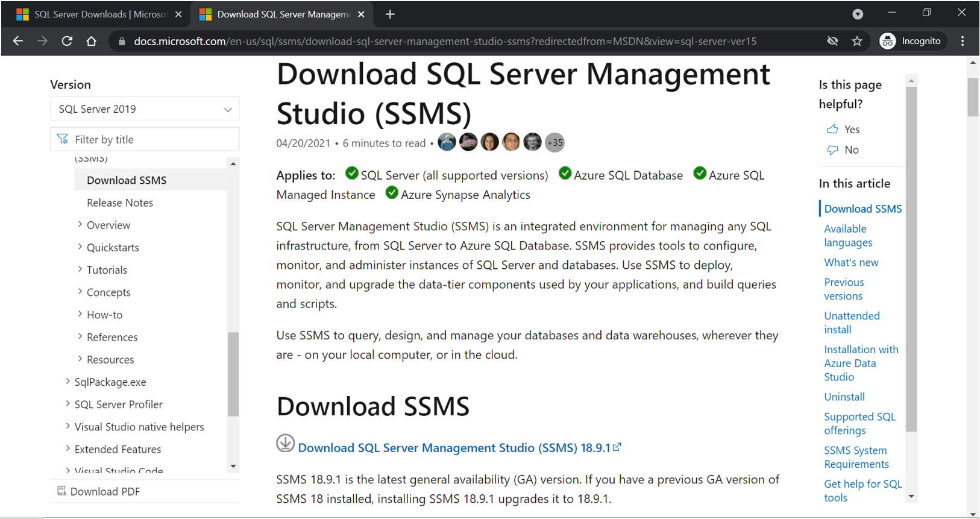Viewport: 980px width, 519px height.
Task: Jump to SSMS System Requirements section
Action: point(856,457)
